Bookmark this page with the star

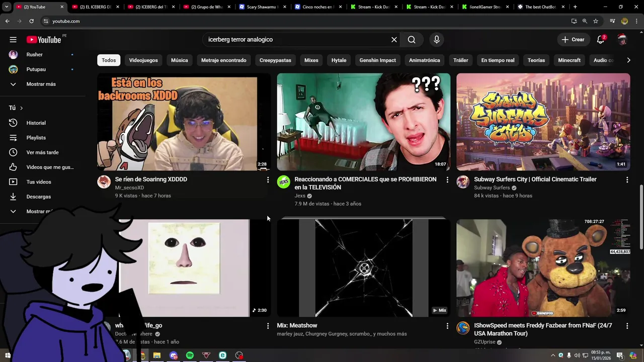(x=596, y=21)
